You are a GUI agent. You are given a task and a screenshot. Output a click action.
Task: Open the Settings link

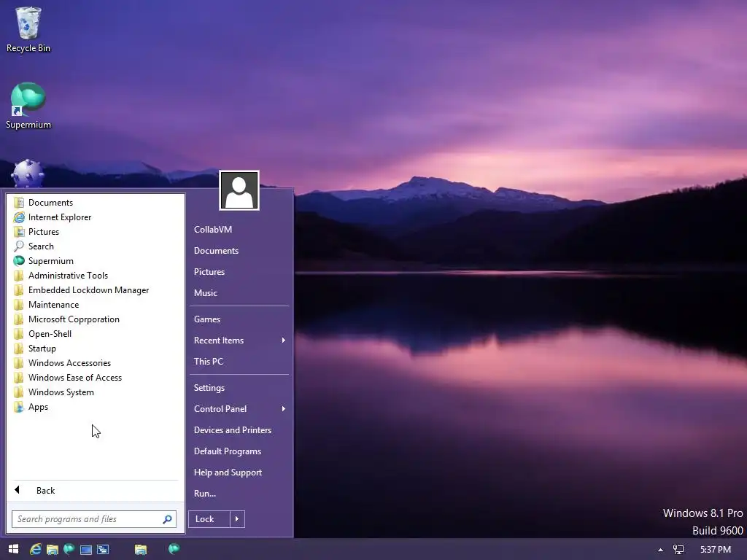click(239, 388)
